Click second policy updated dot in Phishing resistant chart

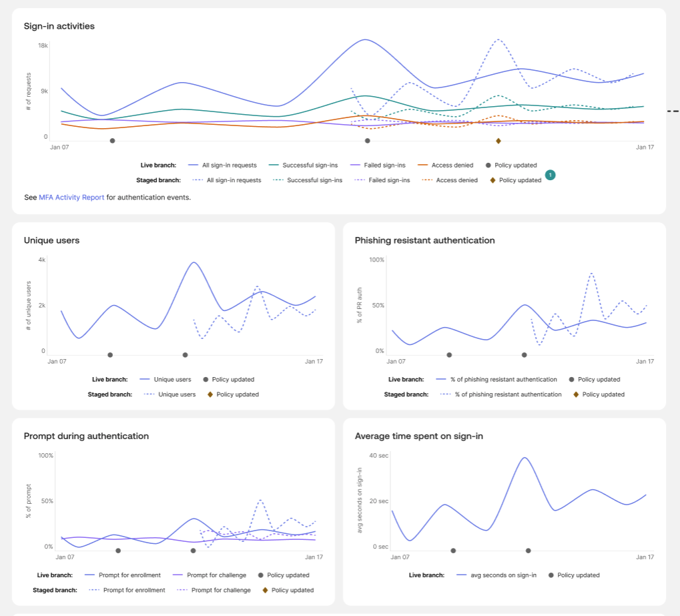point(525,355)
